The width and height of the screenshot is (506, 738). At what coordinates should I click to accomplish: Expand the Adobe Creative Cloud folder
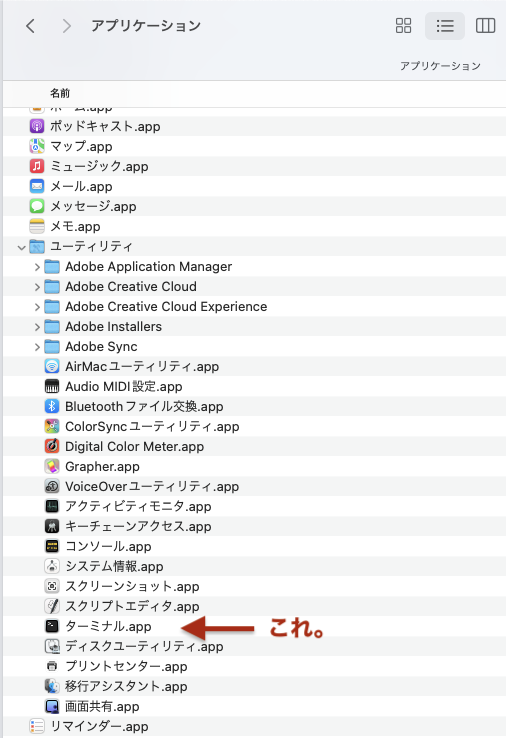pyautogui.click(x=37, y=287)
